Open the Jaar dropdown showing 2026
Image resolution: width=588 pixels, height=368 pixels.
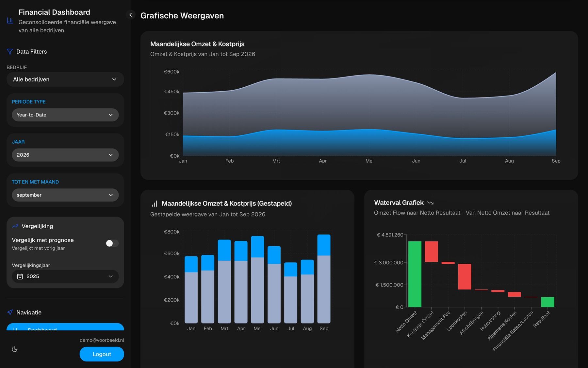65,155
